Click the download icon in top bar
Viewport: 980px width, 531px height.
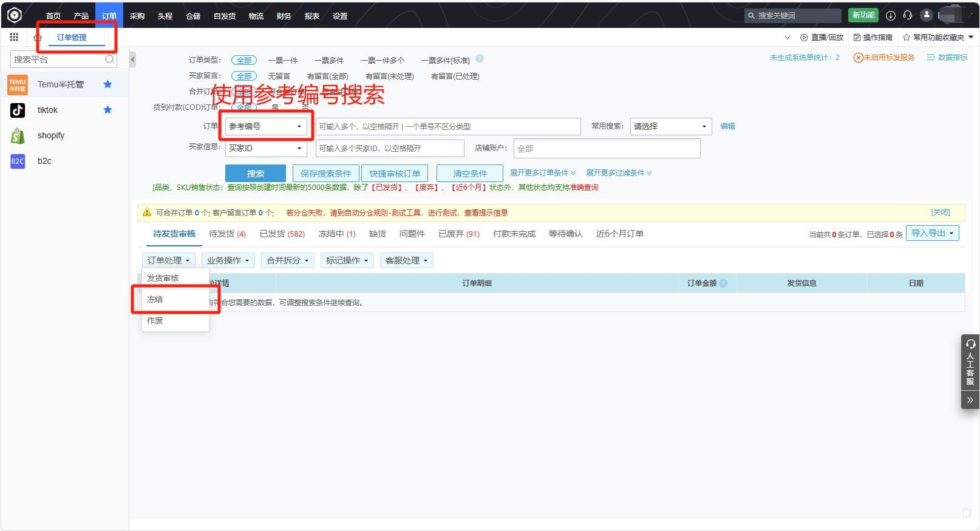[x=891, y=16]
